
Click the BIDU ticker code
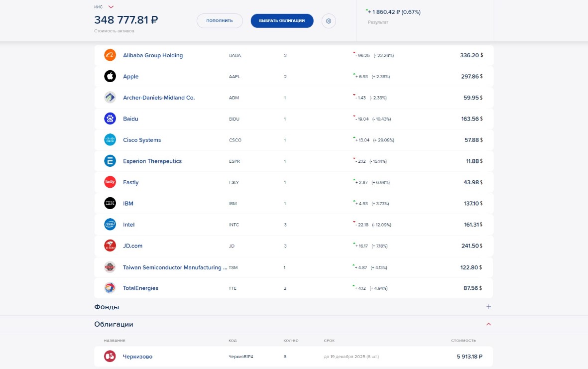(x=234, y=119)
